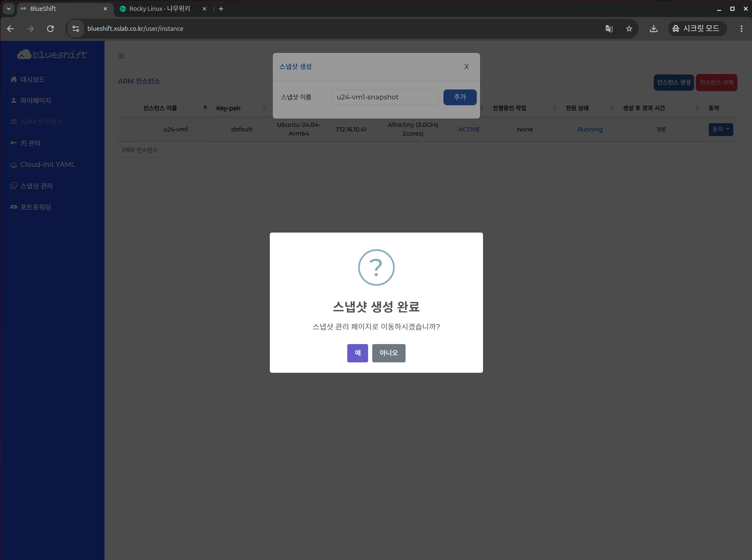Click the BlueShift logo

(x=52, y=55)
